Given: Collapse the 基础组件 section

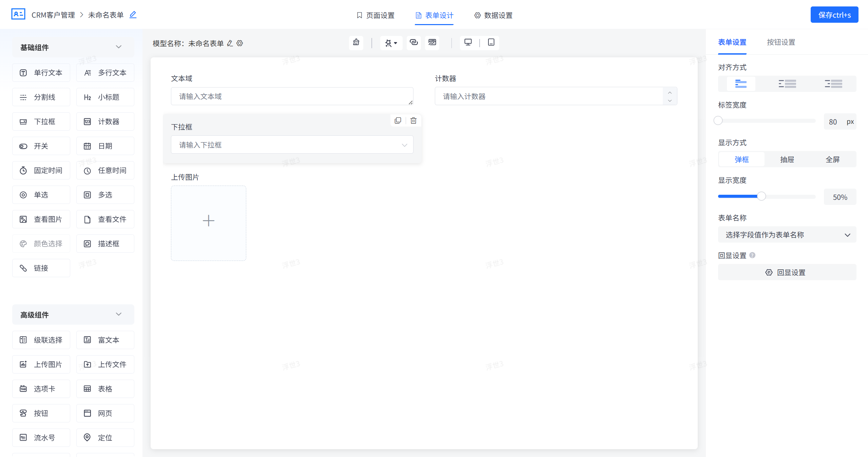Looking at the screenshot, I should (119, 47).
